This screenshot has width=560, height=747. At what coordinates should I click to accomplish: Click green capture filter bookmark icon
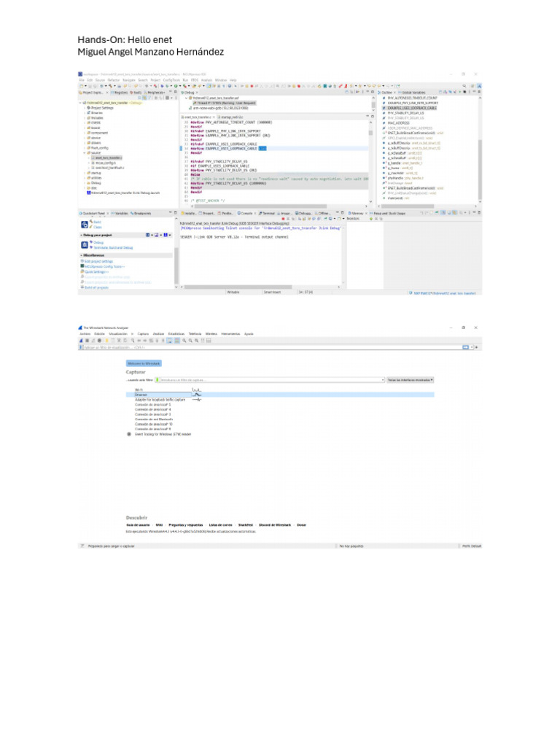[157, 379]
